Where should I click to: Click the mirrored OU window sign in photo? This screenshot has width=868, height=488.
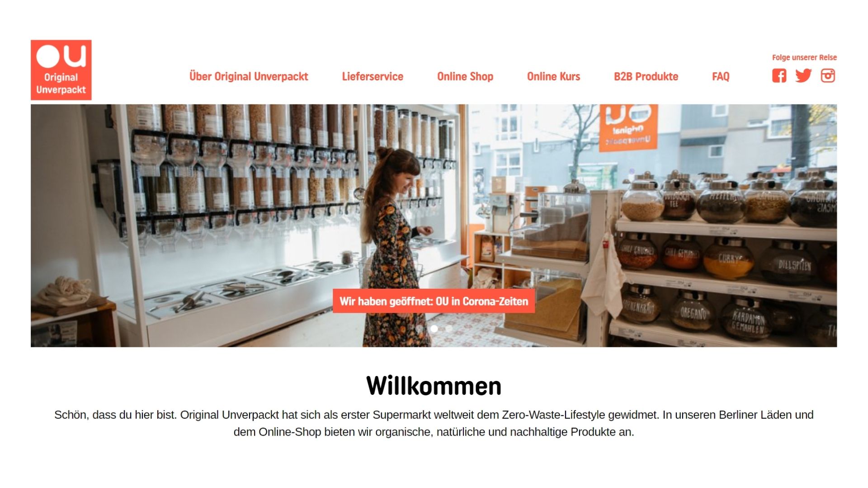pos(628,127)
